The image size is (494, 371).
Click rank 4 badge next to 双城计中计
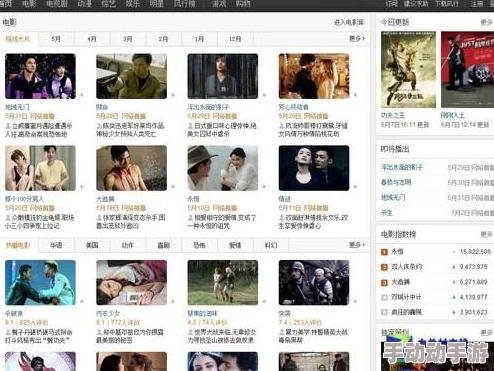tap(384, 297)
